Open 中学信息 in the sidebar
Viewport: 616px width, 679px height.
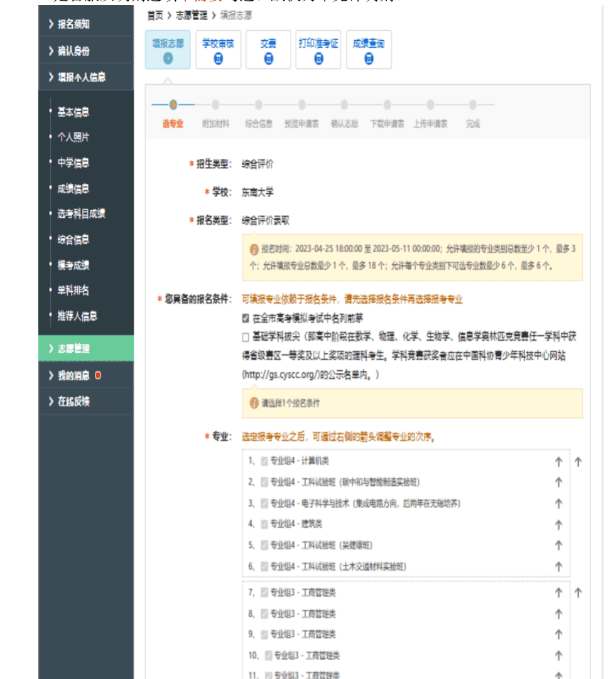[73, 163]
